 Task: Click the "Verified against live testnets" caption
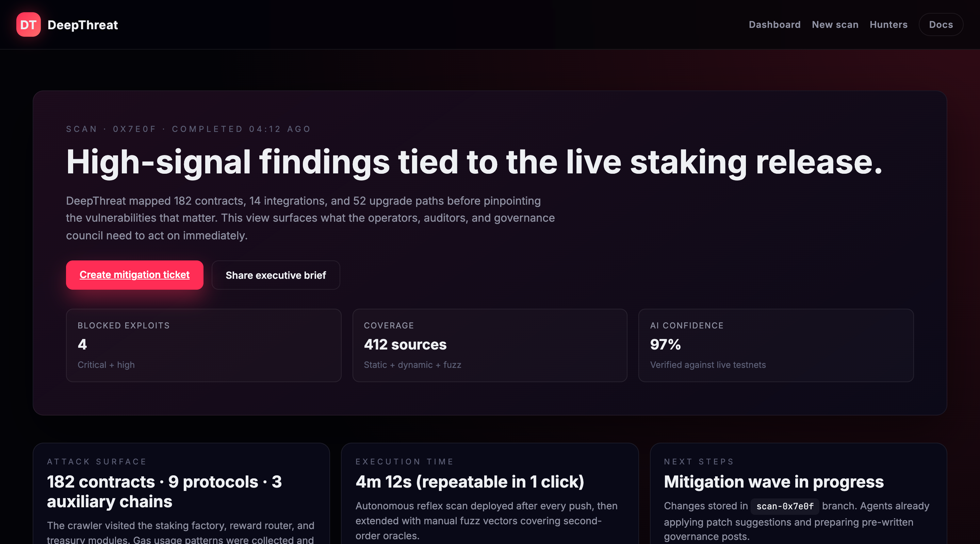click(x=708, y=365)
